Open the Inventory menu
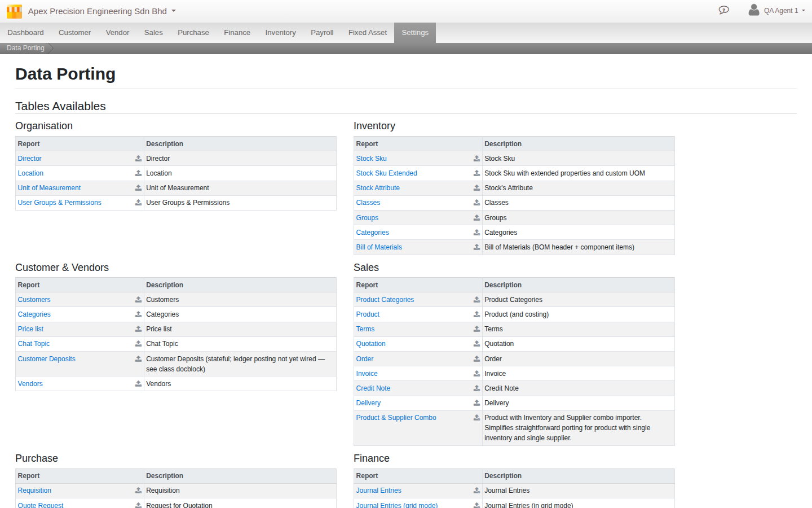The image size is (812, 508). (280, 33)
